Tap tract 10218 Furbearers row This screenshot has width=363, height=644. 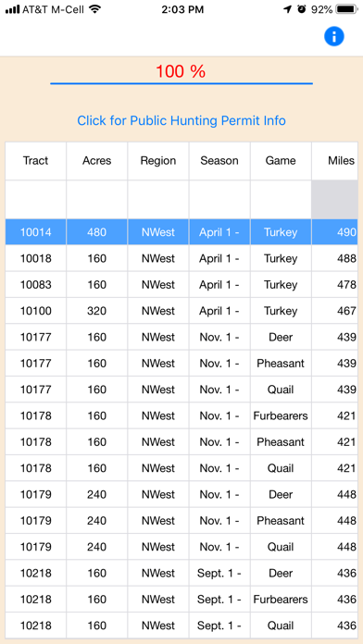(181, 600)
